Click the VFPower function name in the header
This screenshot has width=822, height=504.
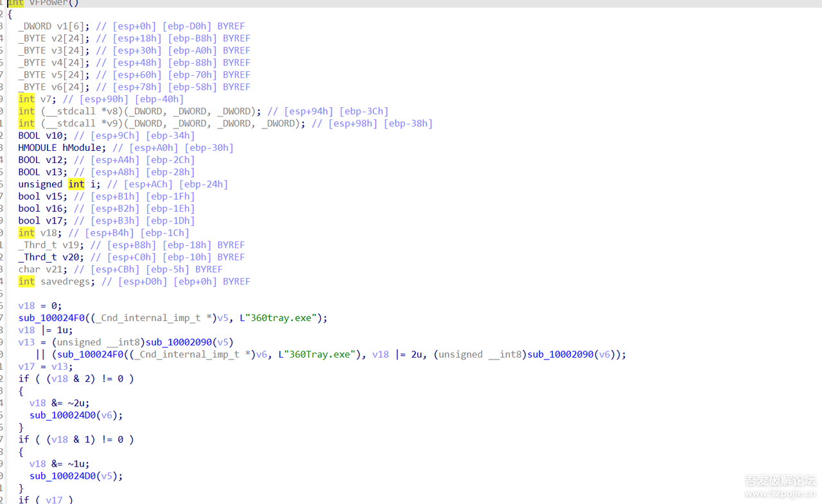54,3
